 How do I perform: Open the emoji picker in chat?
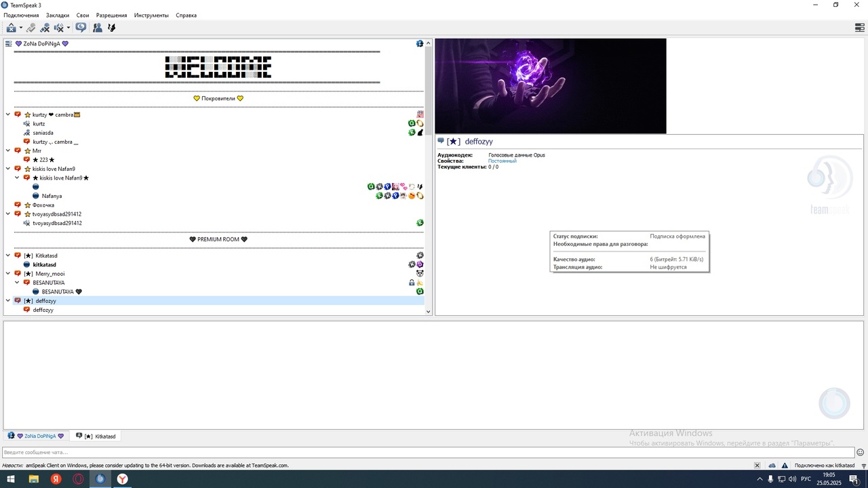pos(861,452)
